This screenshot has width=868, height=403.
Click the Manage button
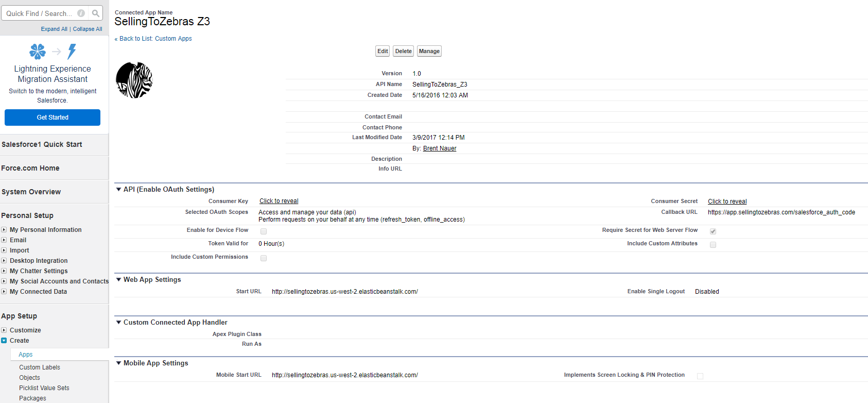pyautogui.click(x=429, y=51)
